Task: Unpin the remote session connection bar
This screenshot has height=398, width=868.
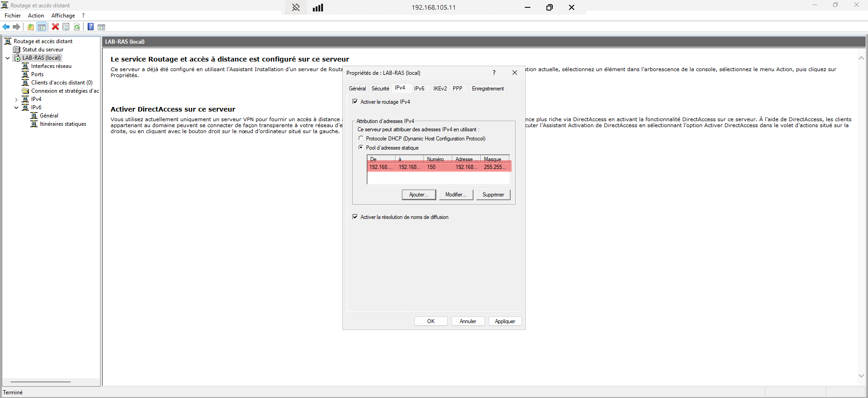Action: click(296, 7)
